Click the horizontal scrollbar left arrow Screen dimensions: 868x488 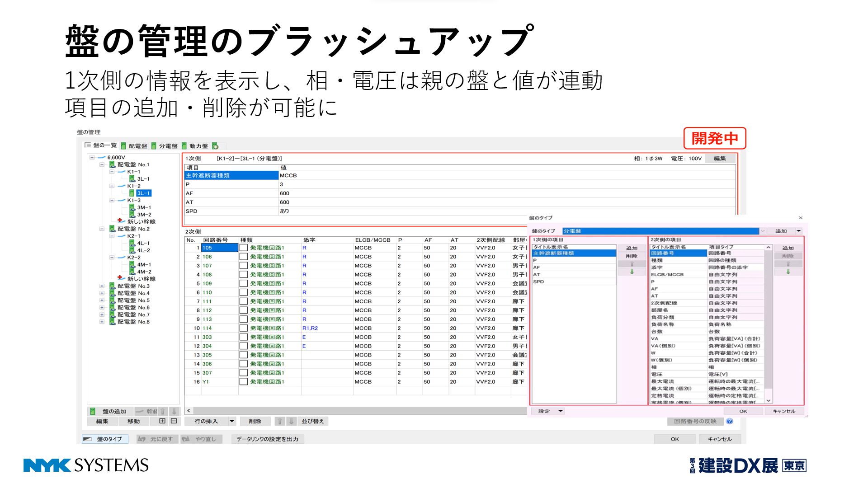pyautogui.click(x=189, y=411)
